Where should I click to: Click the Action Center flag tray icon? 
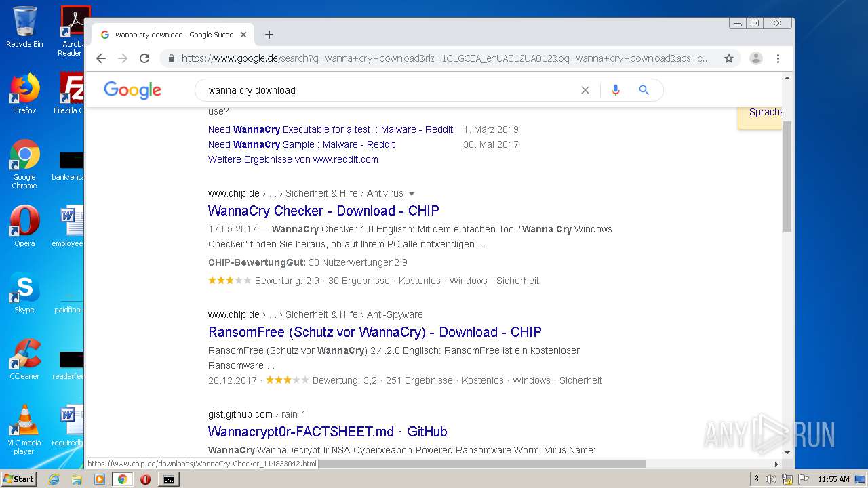coord(803,479)
